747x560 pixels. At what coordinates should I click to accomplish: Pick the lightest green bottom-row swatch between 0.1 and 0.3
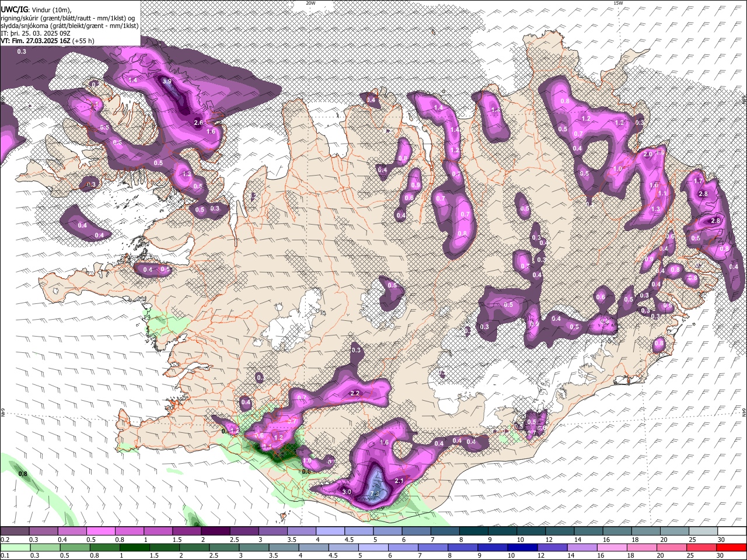tap(15, 547)
